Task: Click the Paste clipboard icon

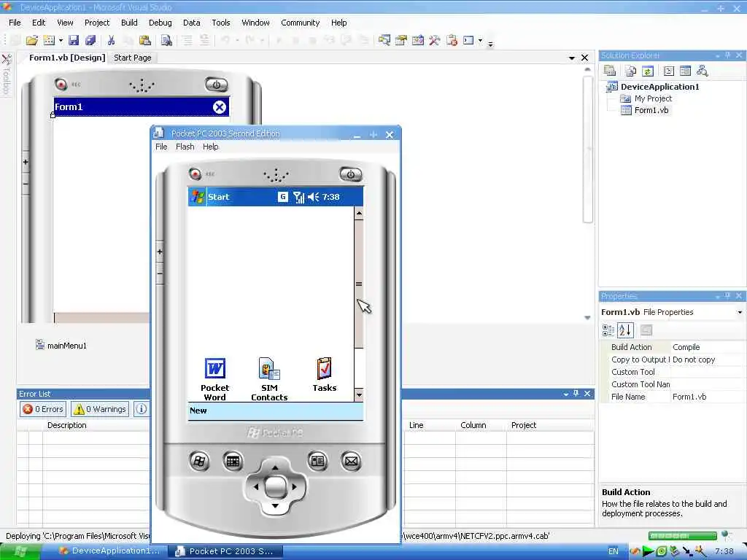Action: click(145, 41)
